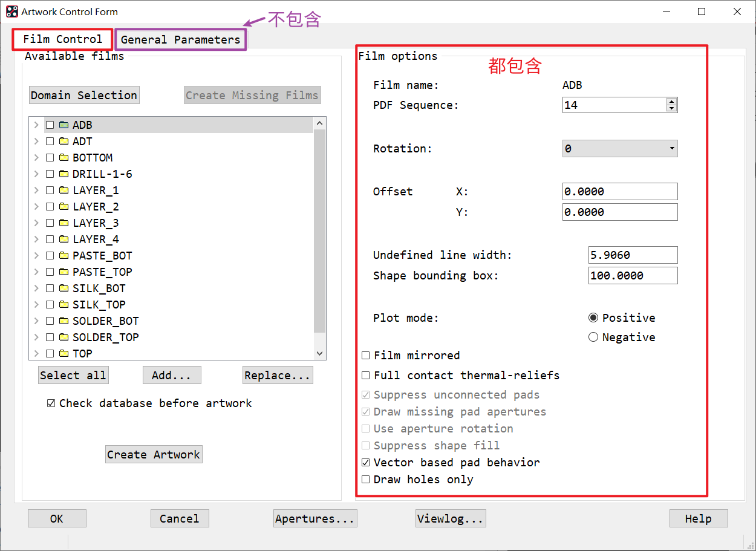Click inside the Undefined line width field
The image size is (756, 551).
632,255
